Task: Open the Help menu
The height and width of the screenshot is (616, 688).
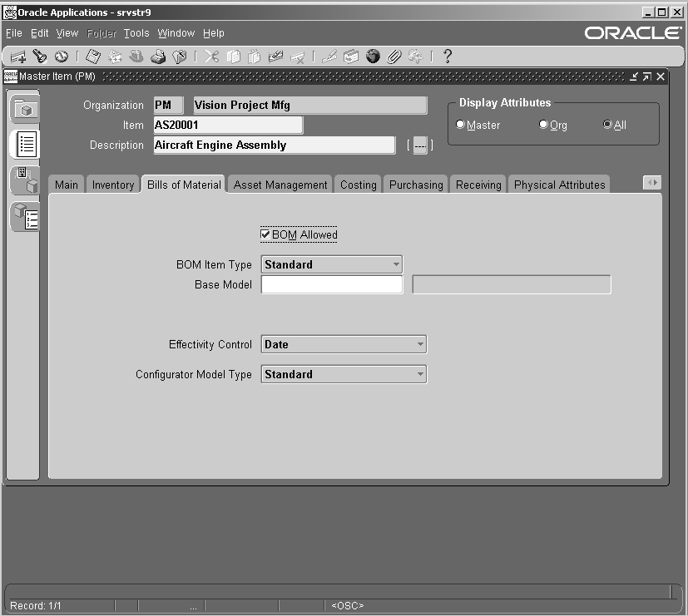Action: click(214, 33)
